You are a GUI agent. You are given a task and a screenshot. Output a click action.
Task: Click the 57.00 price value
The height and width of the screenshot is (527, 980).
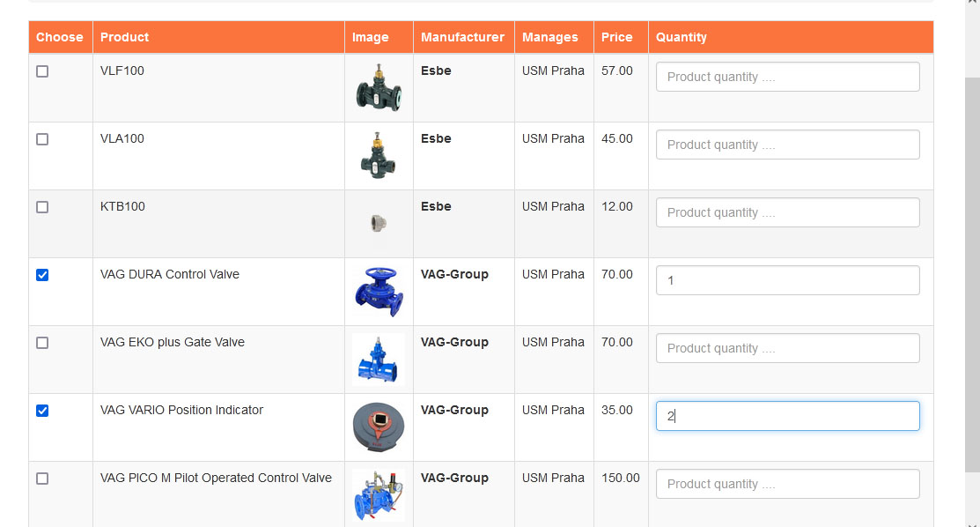click(617, 71)
